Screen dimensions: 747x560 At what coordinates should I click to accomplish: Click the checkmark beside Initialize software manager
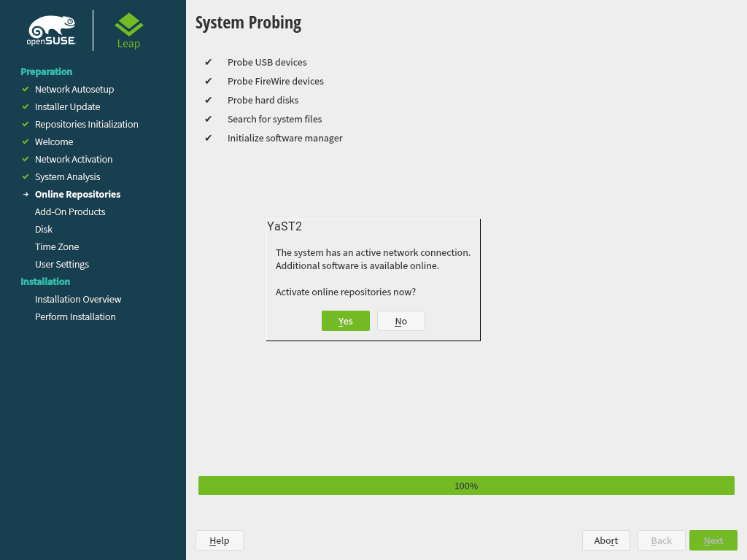click(209, 138)
